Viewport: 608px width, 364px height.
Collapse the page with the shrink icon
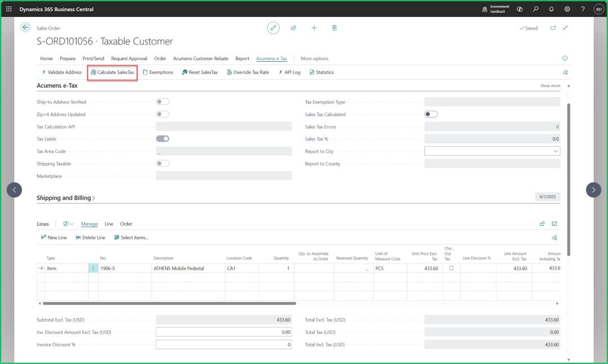point(565,28)
